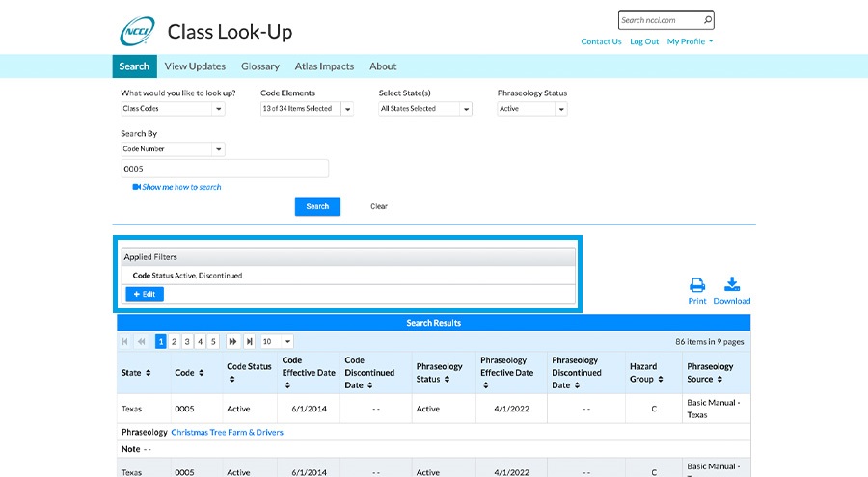Screen dimensions: 868x477
Task: Open the Atlas Impacts tab
Action: click(x=324, y=66)
